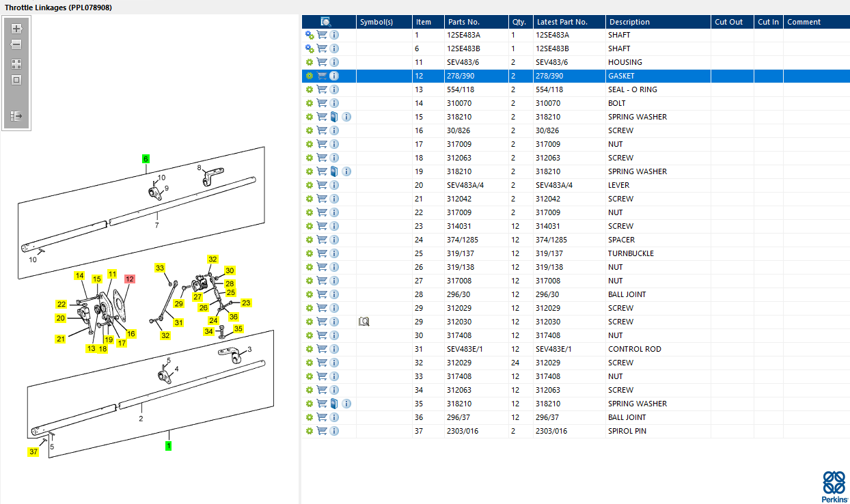
Task: Click green gear icon for item 37 SPIROL PIN
Action: [310, 431]
